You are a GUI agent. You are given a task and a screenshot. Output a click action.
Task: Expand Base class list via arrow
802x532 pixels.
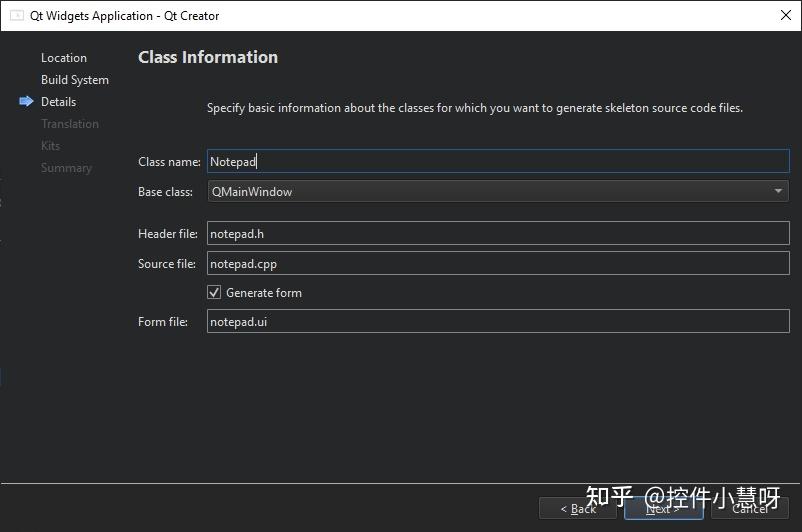pyautogui.click(x=778, y=191)
